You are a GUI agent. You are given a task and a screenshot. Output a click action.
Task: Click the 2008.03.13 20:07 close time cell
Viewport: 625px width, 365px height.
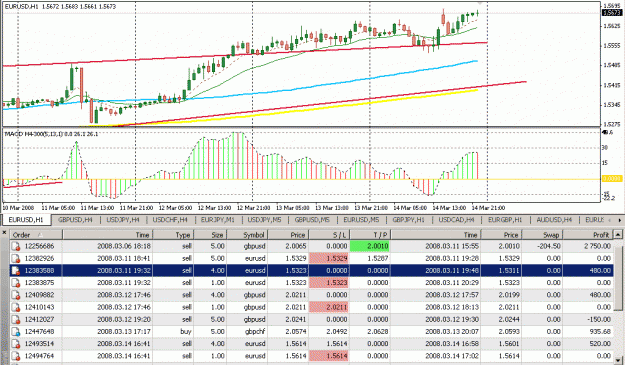(452, 332)
